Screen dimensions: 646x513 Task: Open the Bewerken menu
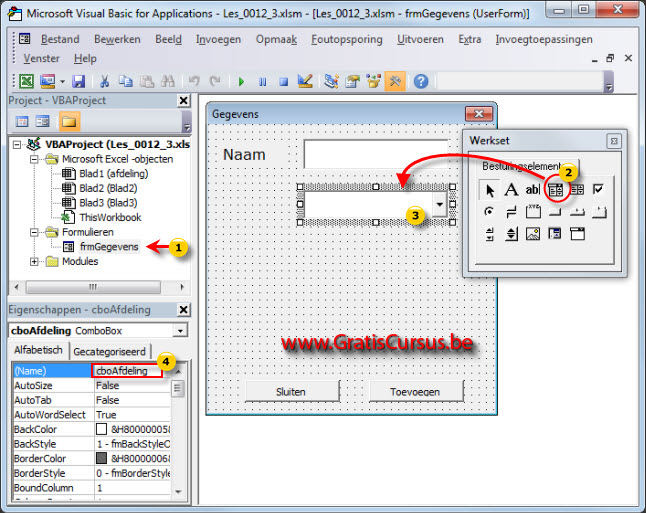117,39
